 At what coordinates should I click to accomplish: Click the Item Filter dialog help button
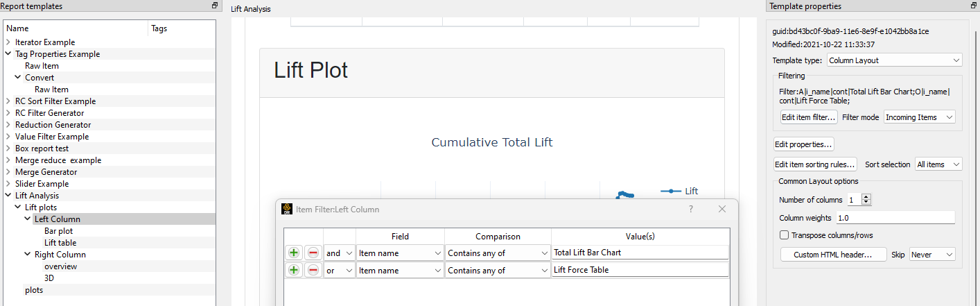(690, 209)
